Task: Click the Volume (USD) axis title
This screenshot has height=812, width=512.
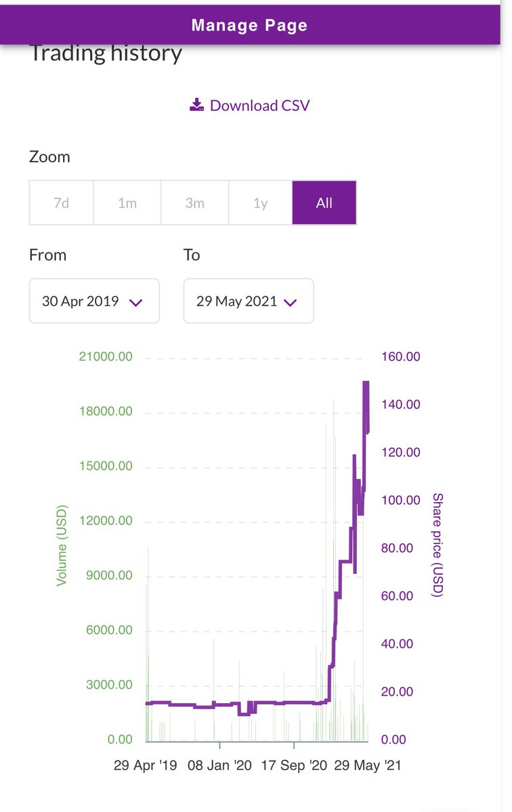Action: (x=62, y=545)
